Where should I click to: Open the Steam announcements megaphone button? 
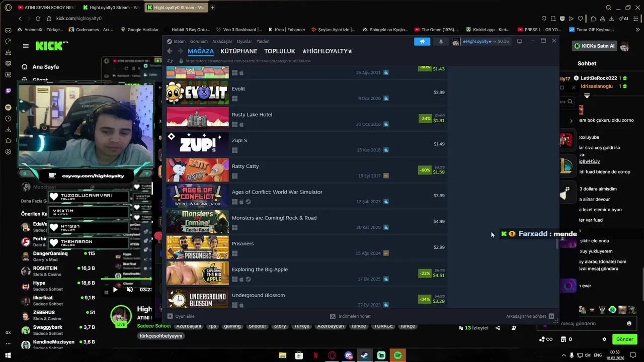click(422, 41)
